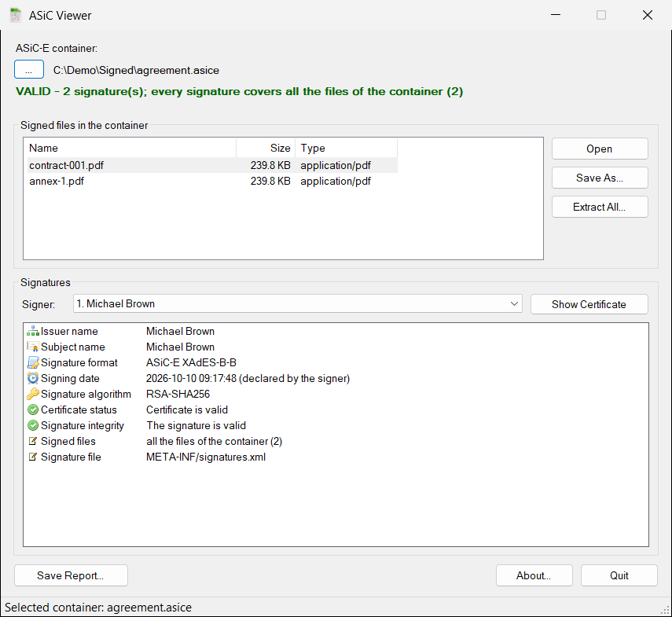Grab the window resize grip in status bar

666,611
